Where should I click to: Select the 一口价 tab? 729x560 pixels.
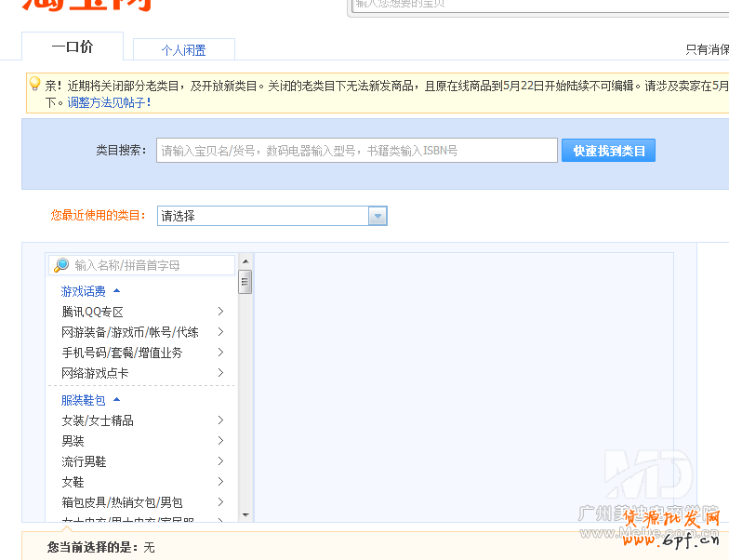tap(73, 47)
